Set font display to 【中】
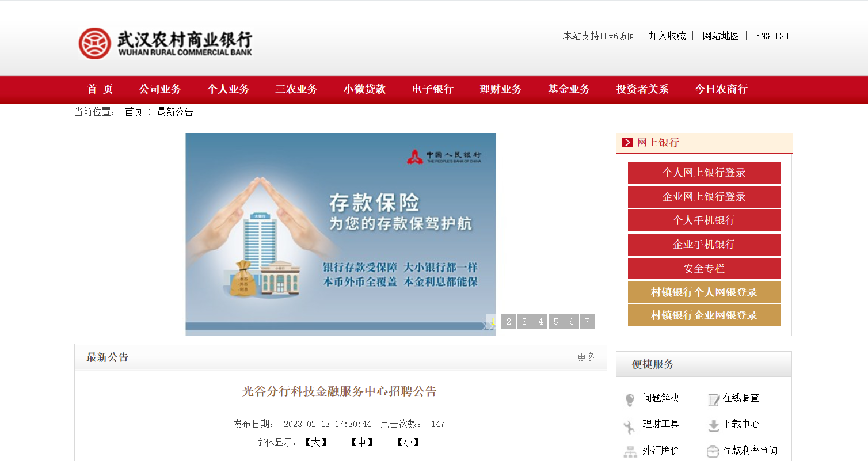Viewport: 868px width, 461px height. click(361, 442)
